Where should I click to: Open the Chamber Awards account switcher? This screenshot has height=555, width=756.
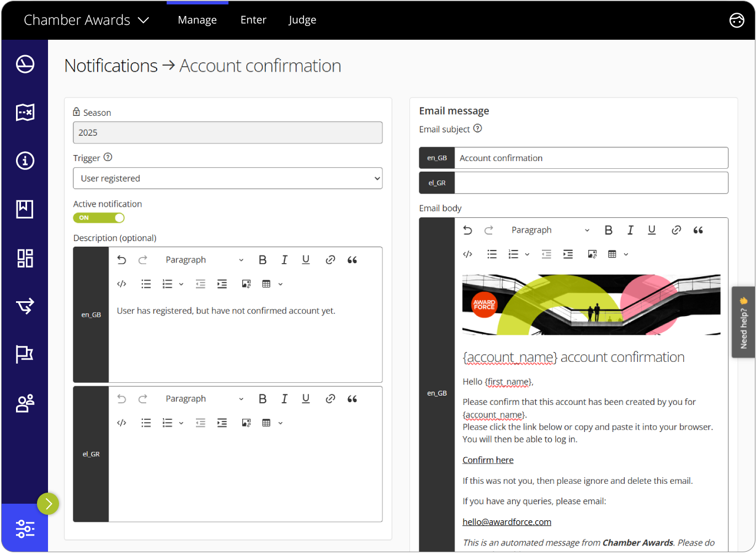pos(86,20)
